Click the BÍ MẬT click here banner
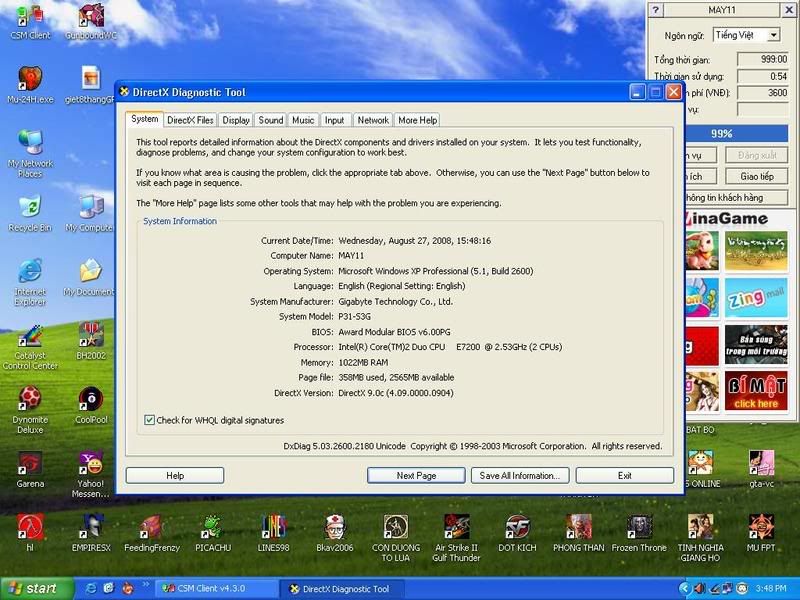The width and height of the screenshot is (800, 600). point(756,391)
